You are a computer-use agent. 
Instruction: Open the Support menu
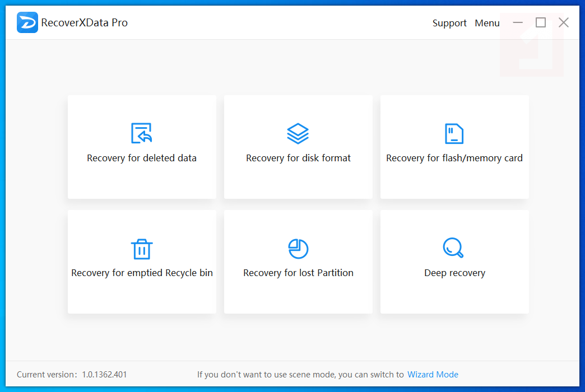tap(449, 23)
